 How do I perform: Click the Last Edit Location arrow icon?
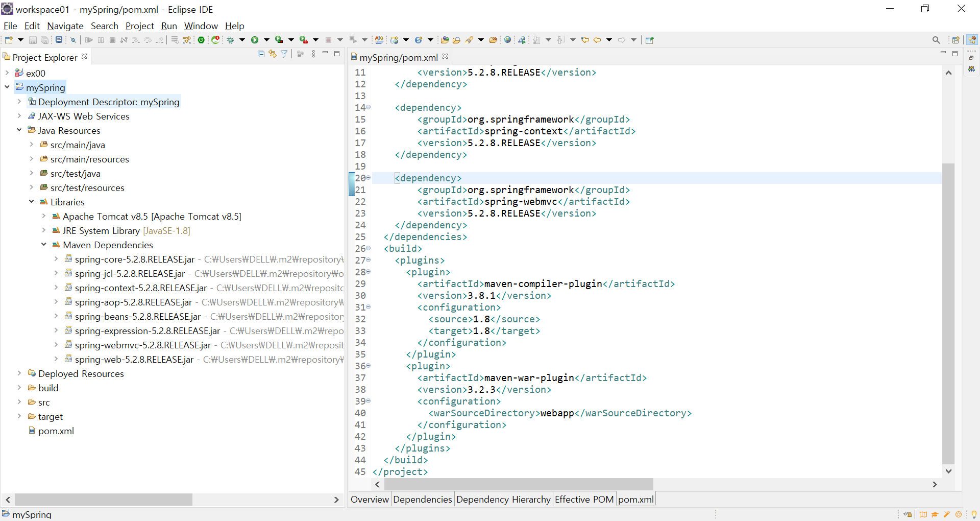click(x=585, y=40)
